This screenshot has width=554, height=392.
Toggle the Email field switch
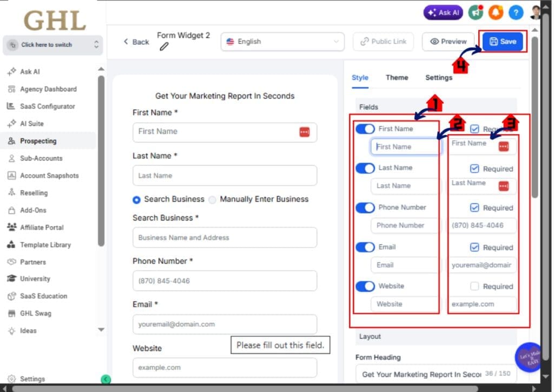coord(365,247)
